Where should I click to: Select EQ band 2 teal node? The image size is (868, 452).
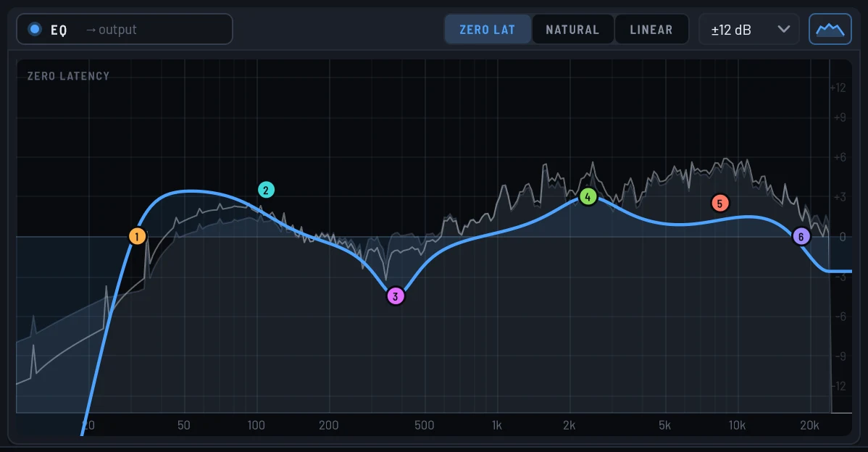point(266,191)
